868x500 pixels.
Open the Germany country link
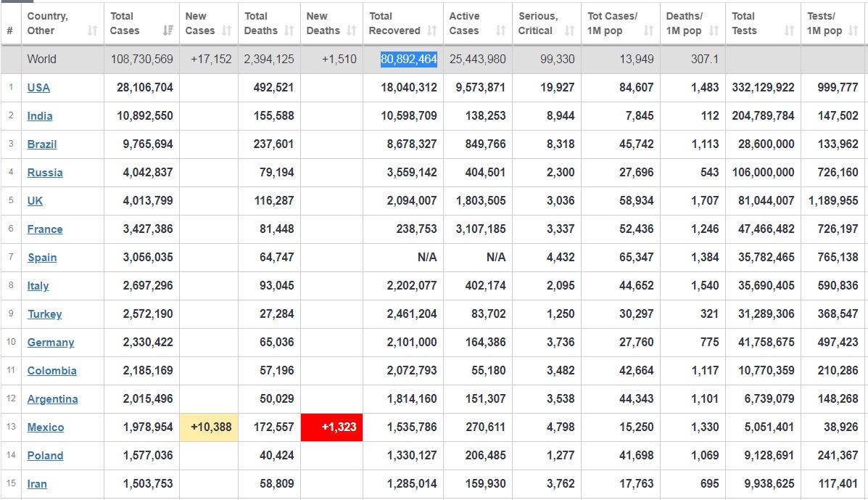coord(51,343)
